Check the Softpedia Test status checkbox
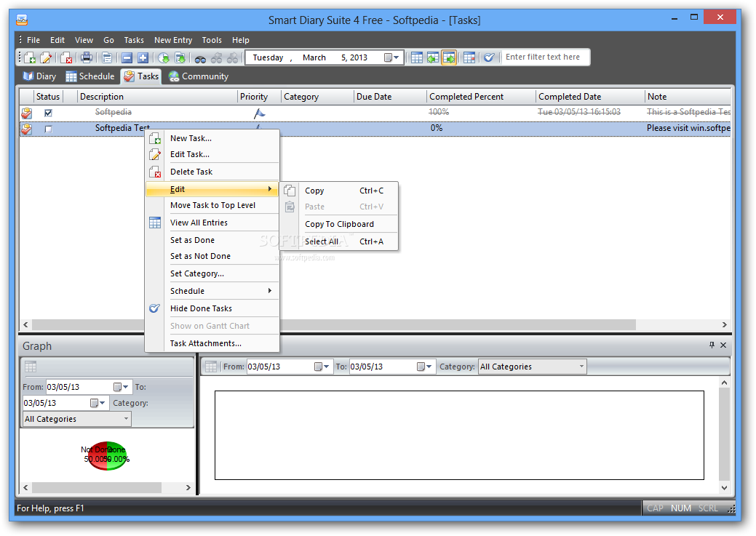Image resolution: width=756 pixels, height=536 pixels. coord(48,129)
